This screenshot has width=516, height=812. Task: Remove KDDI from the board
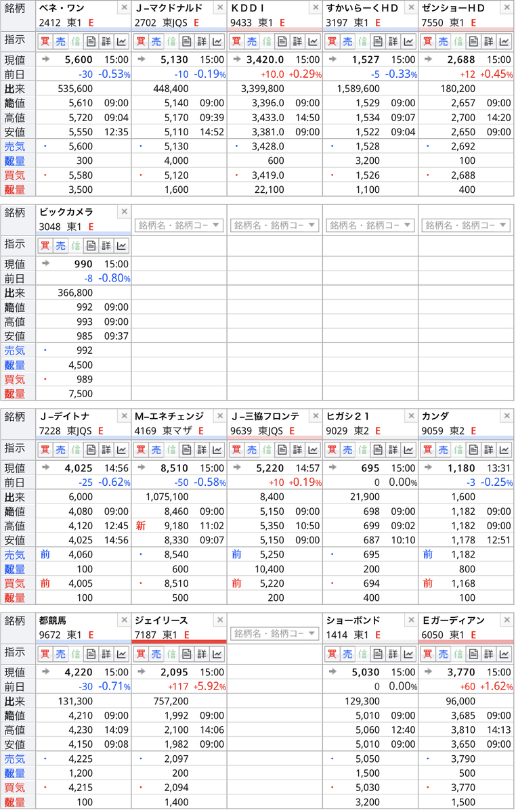(315, 7)
